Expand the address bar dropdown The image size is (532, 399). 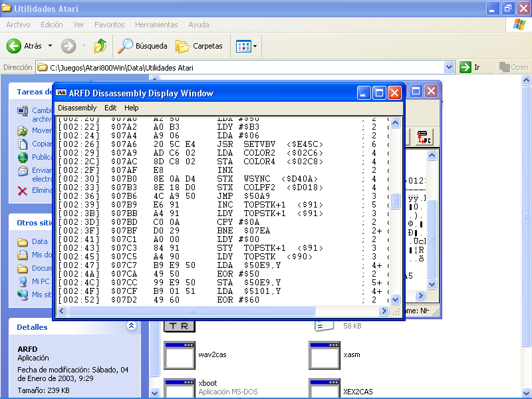450,68
